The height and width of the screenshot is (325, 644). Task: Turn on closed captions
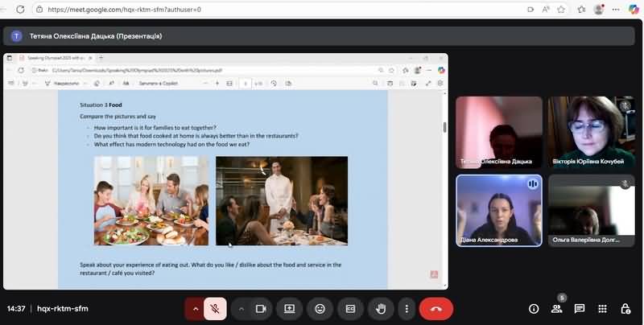click(350, 308)
